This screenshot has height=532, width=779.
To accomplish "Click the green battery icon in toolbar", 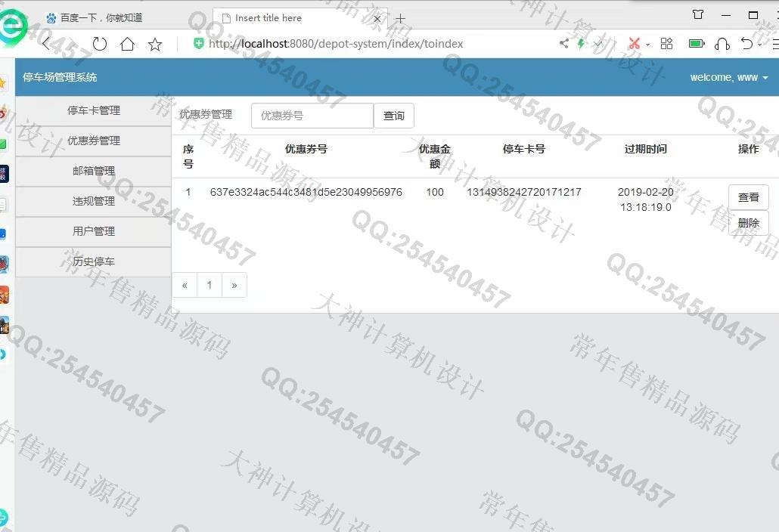I will tap(697, 44).
